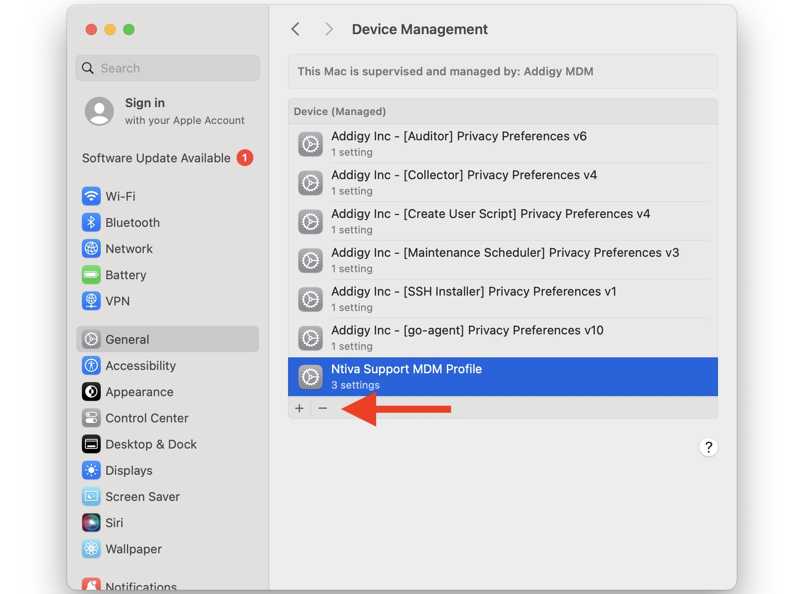
Task: Open help with the question mark button
Action: [708, 447]
